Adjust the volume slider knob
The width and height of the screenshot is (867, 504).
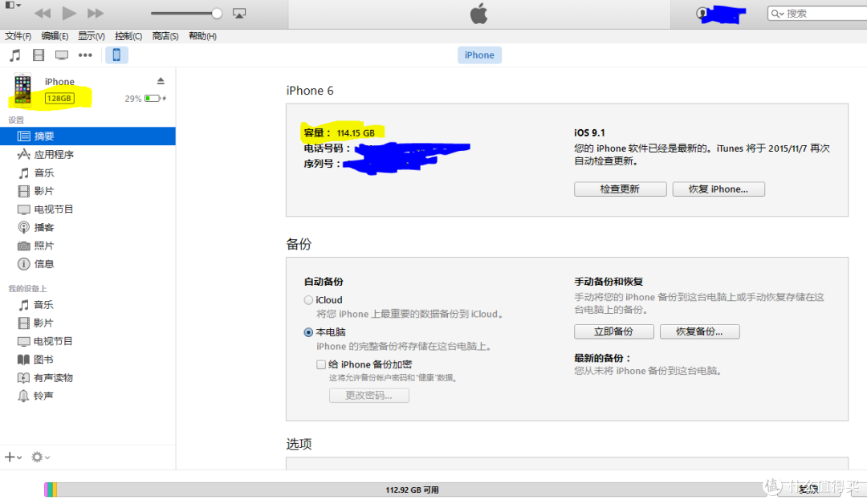pyautogui.click(x=217, y=14)
